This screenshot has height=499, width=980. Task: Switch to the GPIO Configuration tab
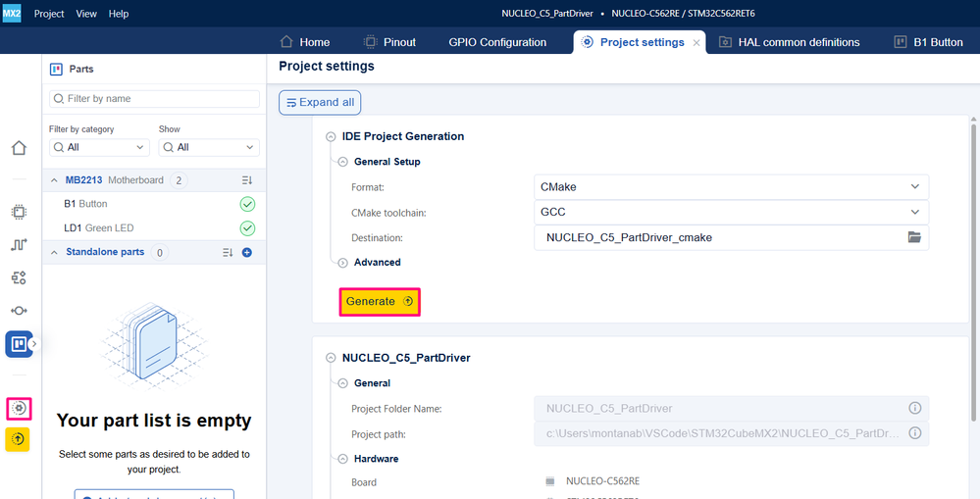[497, 42]
